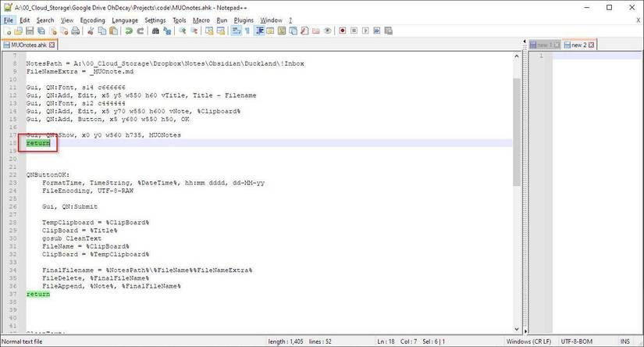Open the Run menu
Image resolution: width=644 pixels, height=347 pixels.
222,20
